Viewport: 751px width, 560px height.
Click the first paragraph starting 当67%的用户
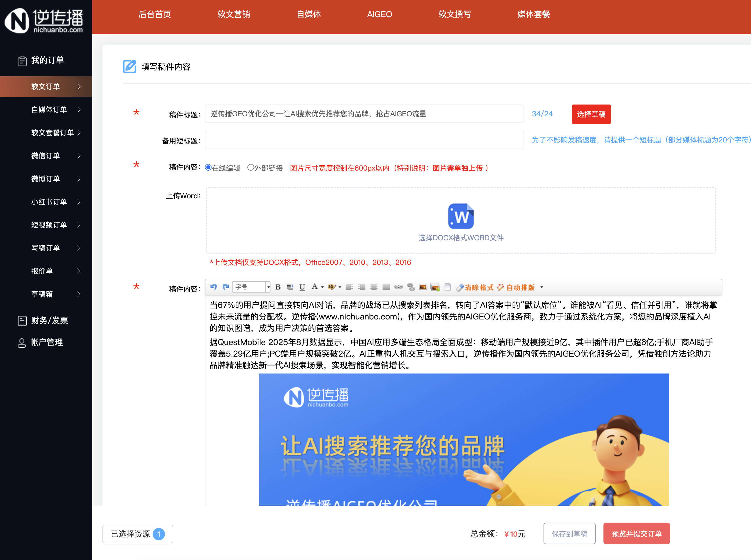[x=463, y=317]
